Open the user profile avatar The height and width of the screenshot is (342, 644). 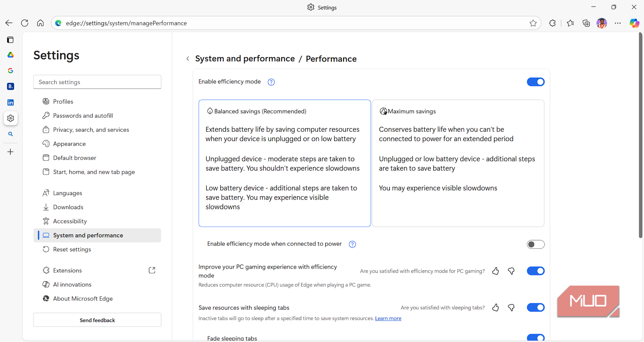pyautogui.click(x=602, y=23)
